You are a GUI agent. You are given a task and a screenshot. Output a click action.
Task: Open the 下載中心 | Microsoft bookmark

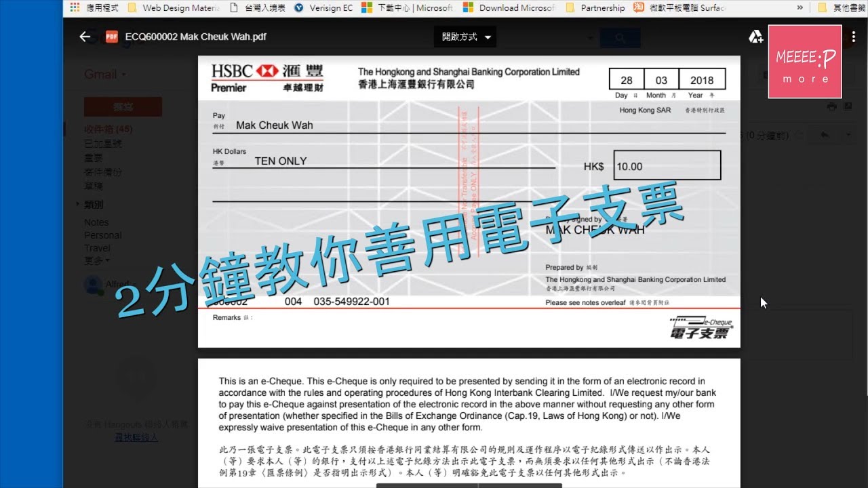407,8
